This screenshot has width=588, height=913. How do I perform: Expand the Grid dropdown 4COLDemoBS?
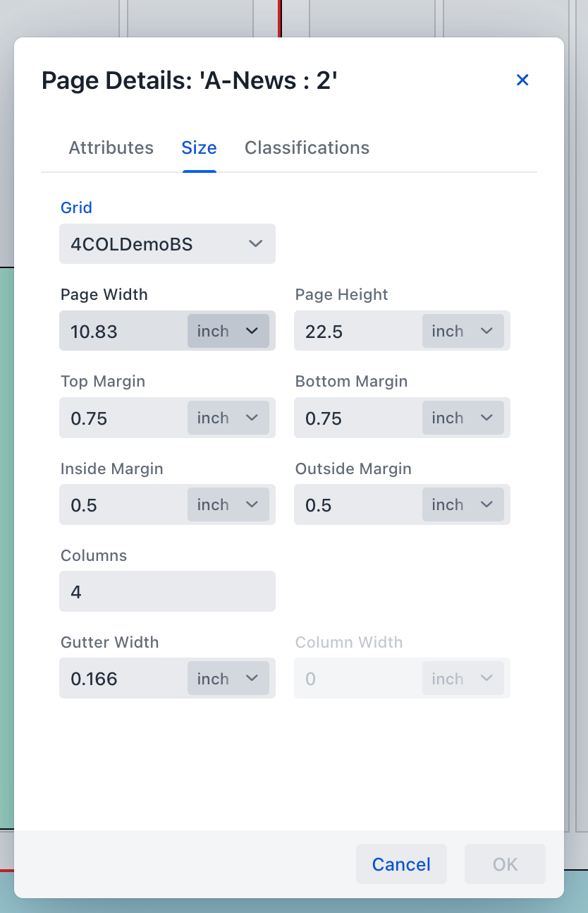click(167, 244)
